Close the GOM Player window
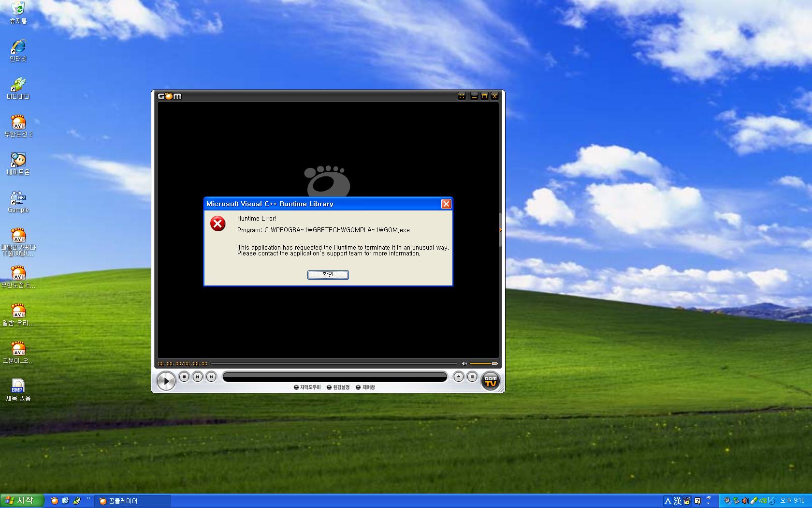 tap(494, 96)
